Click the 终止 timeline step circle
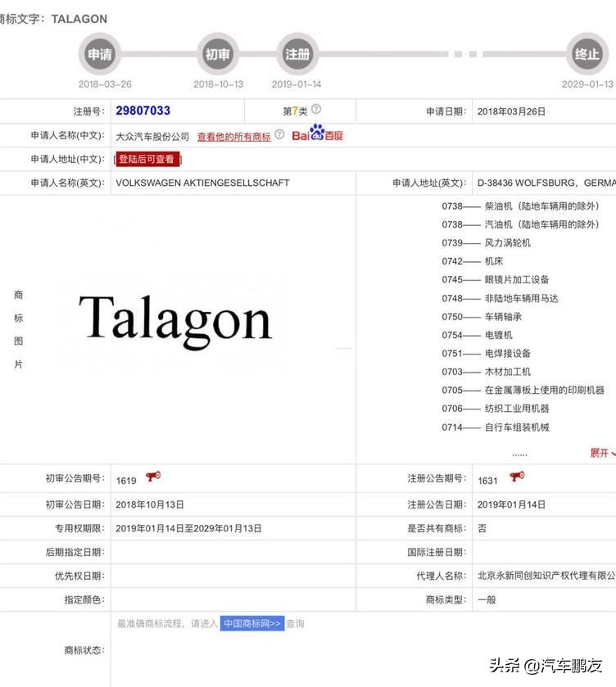Image resolution: width=616 pixels, height=687 pixels. [x=587, y=54]
